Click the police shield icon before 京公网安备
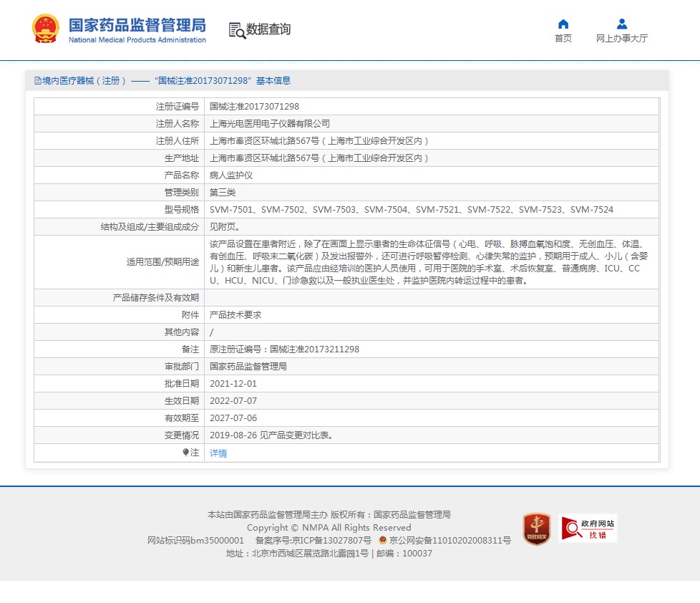The height and width of the screenshot is (603, 700). point(383,541)
